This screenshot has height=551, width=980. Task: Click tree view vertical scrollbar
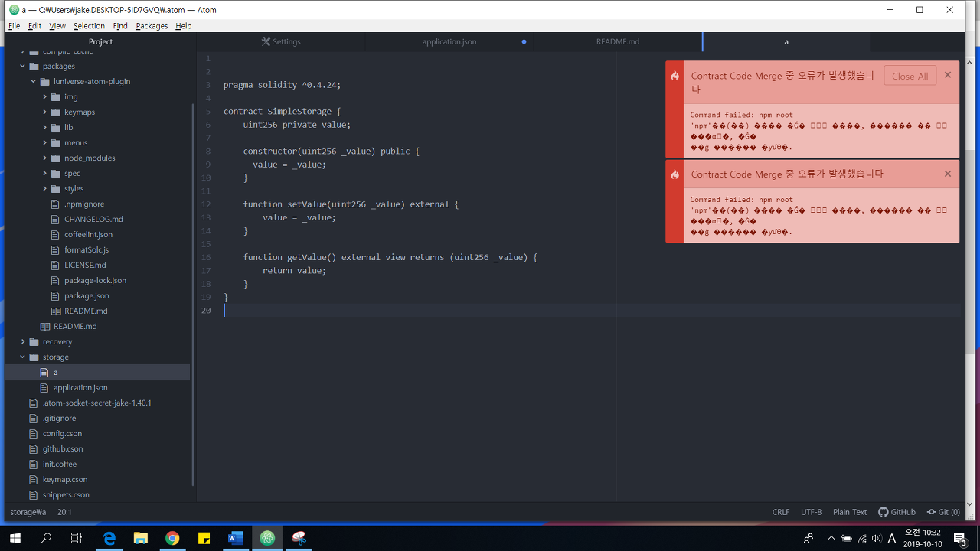(x=193, y=295)
